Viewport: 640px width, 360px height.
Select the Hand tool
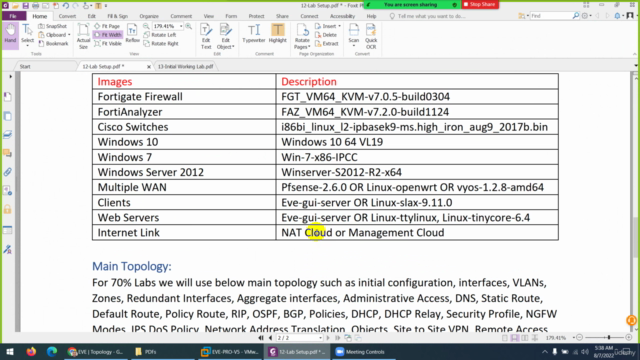coord(10,35)
